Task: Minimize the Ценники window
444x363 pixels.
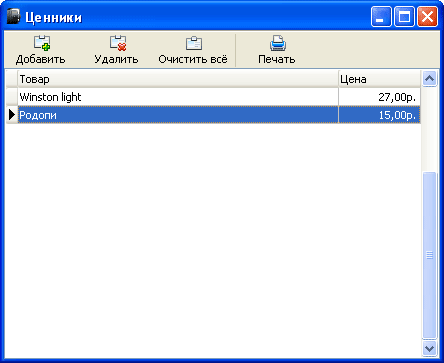Action: coord(381,16)
